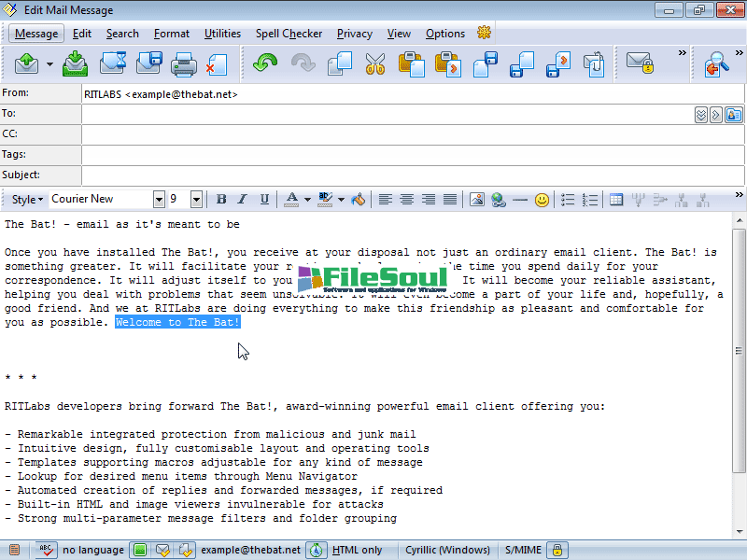
Task: Open the Courier New font dropdown
Action: click(159, 199)
